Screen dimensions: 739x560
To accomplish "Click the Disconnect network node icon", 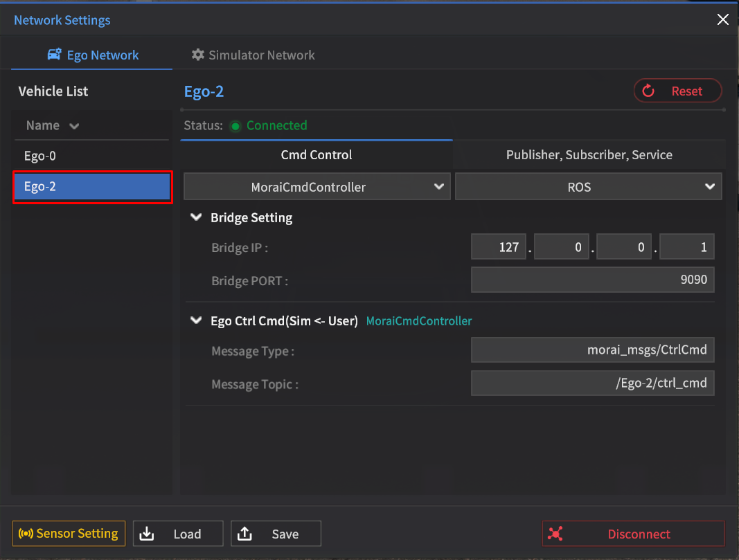I will (555, 534).
